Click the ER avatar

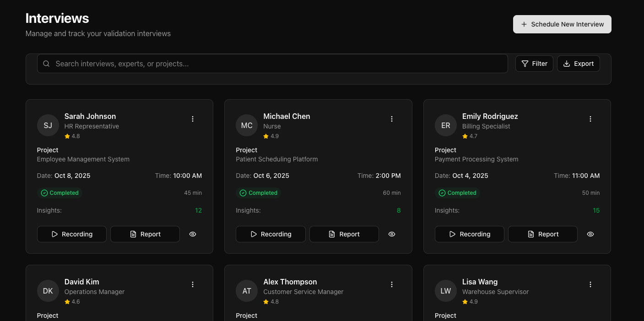(x=446, y=125)
